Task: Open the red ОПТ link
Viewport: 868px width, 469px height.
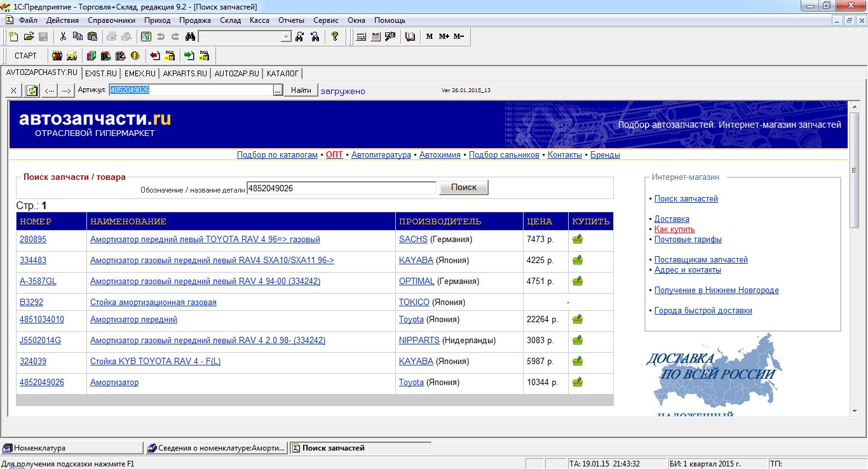Action: (x=334, y=154)
